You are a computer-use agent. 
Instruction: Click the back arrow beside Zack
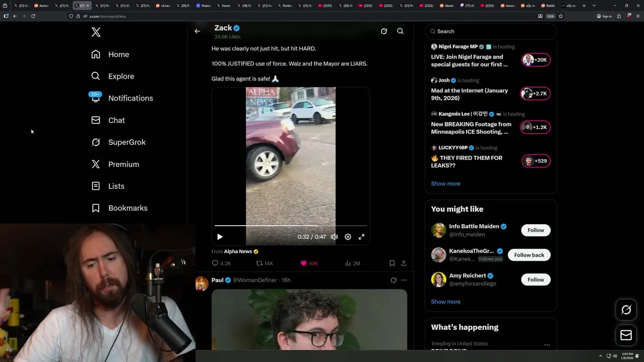tap(197, 31)
